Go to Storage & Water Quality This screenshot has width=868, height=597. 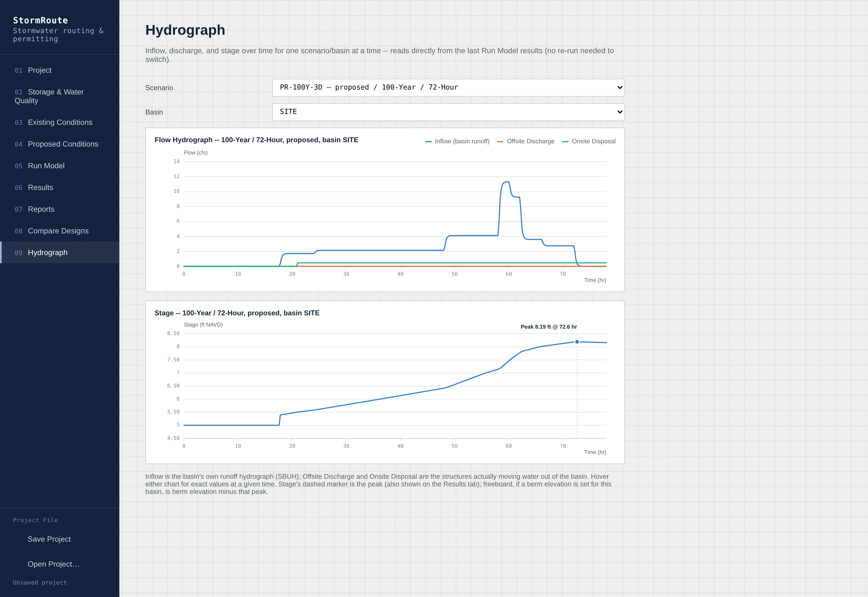[59, 96]
